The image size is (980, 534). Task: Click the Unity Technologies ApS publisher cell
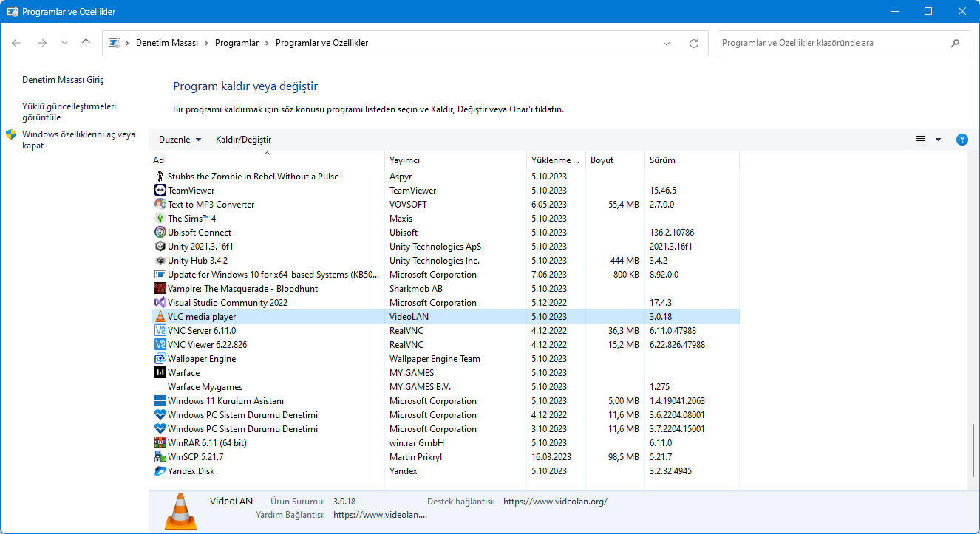[x=435, y=247]
